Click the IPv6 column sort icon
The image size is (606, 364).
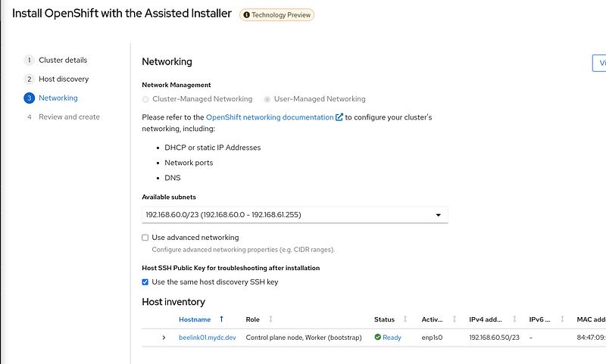click(x=562, y=319)
